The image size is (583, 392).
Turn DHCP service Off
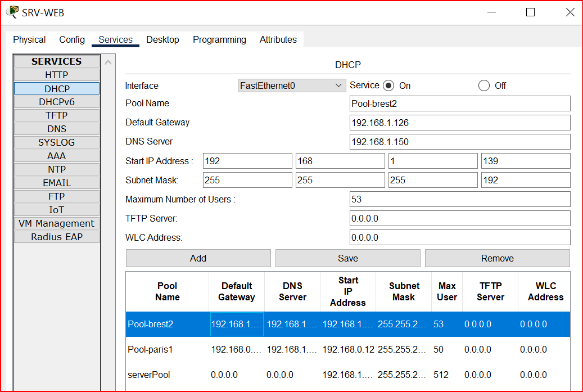point(483,85)
